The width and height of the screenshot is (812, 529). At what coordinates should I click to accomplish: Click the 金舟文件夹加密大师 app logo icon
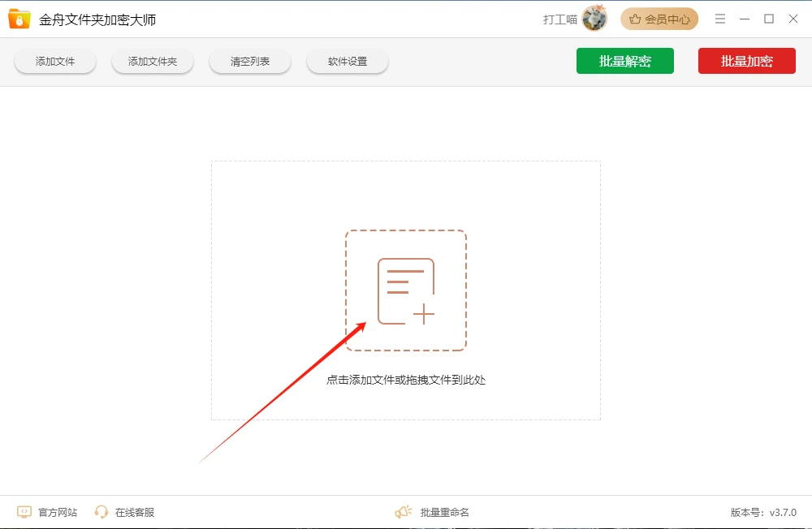click(19, 19)
